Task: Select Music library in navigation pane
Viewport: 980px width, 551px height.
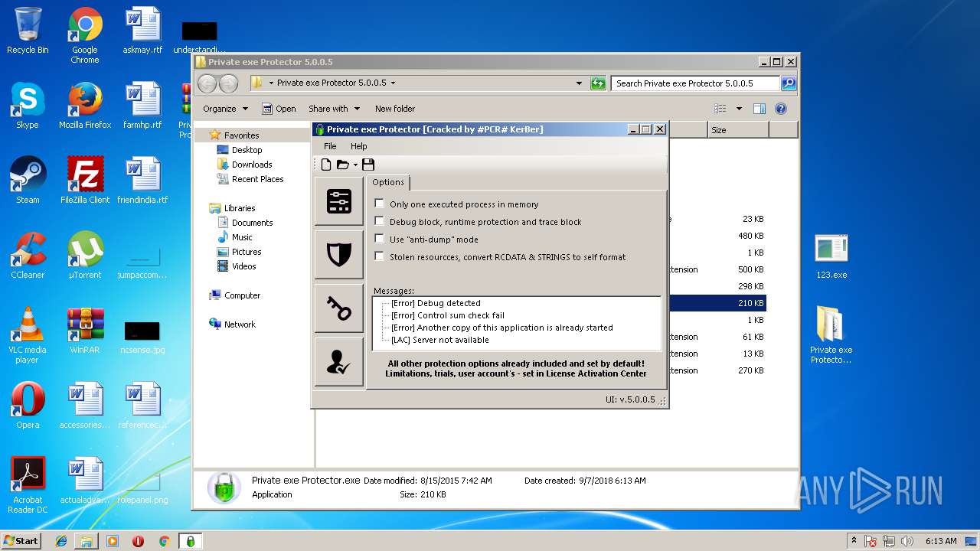Action: pos(242,237)
